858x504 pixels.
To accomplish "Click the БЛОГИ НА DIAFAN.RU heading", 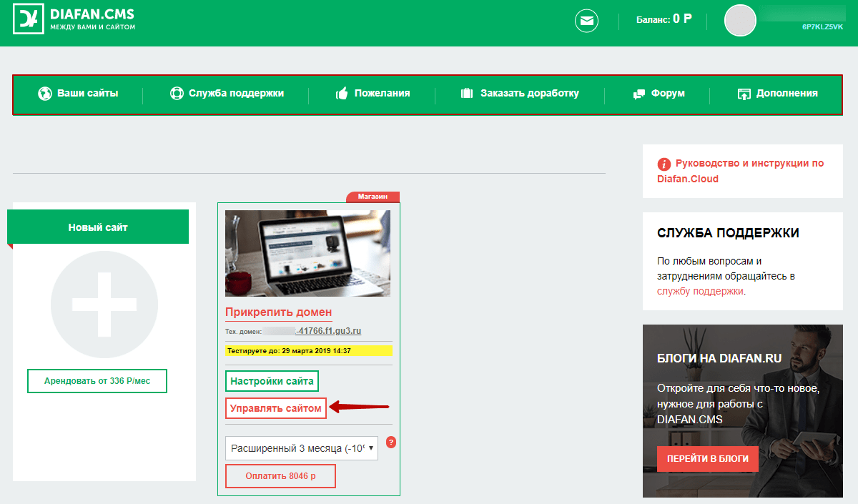I will [719, 358].
